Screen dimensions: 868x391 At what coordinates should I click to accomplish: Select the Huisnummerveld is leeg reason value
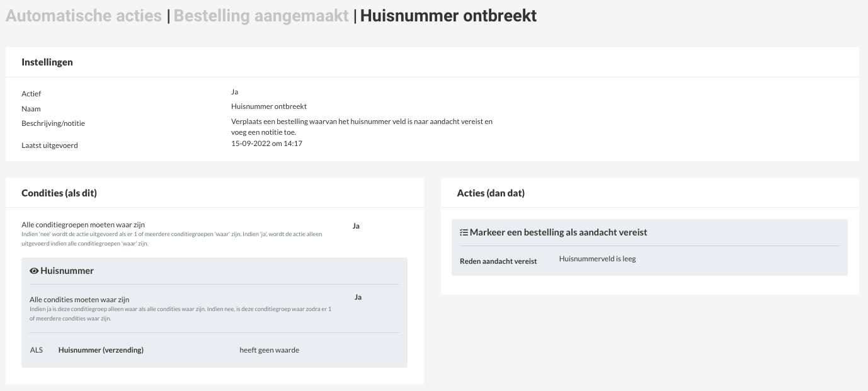597,259
